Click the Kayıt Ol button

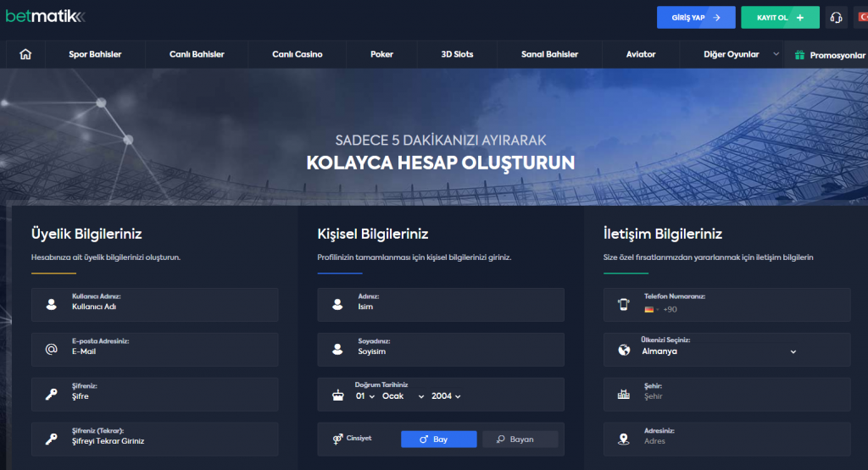click(780, 18)
